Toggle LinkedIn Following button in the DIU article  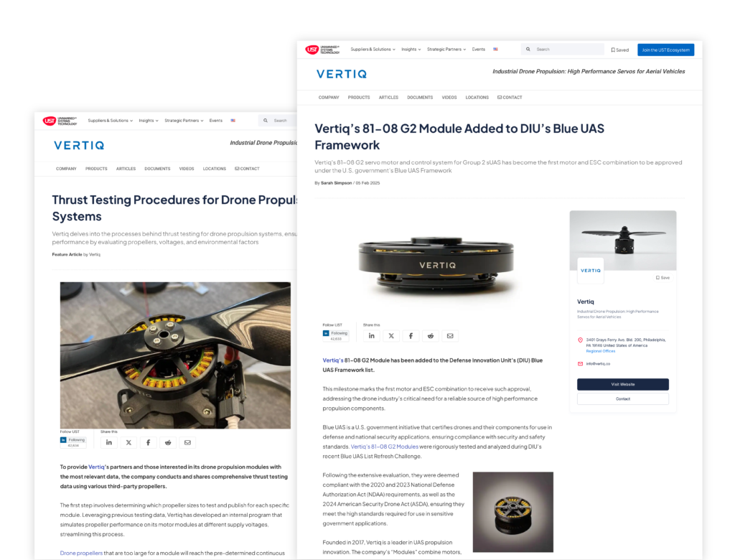pos(336,335)
